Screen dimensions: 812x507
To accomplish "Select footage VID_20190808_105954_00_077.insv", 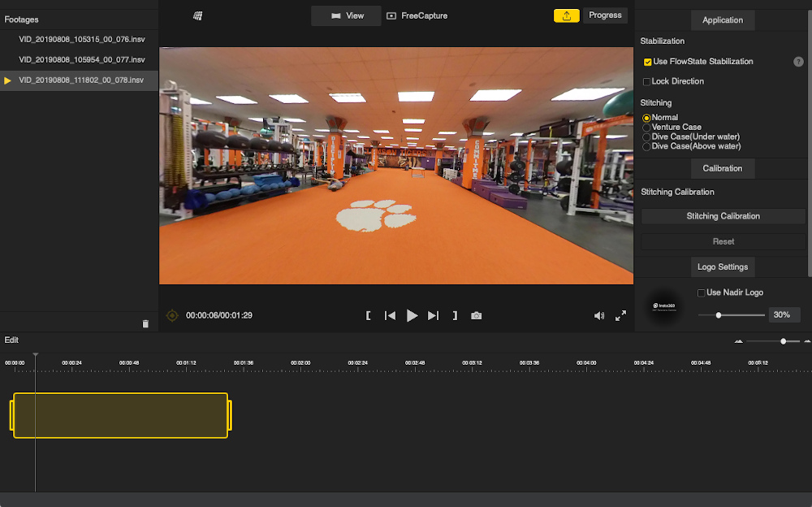I will [x=79, y=59].
